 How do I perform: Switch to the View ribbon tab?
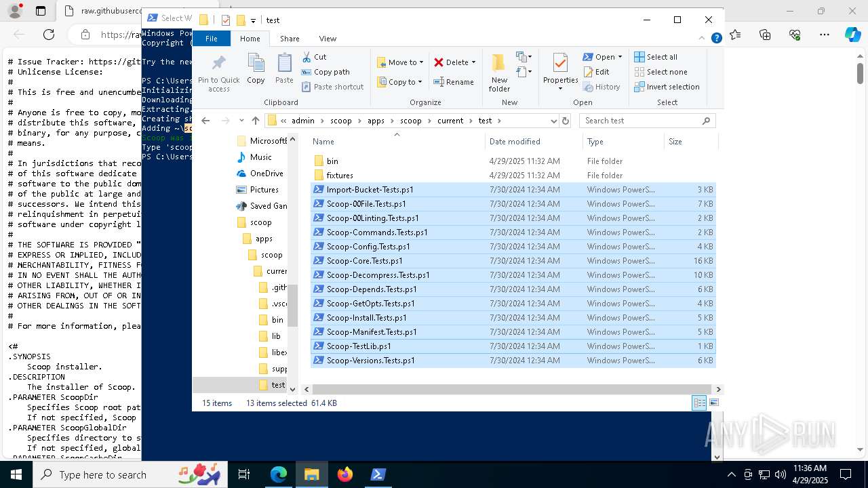click(328, 39)
